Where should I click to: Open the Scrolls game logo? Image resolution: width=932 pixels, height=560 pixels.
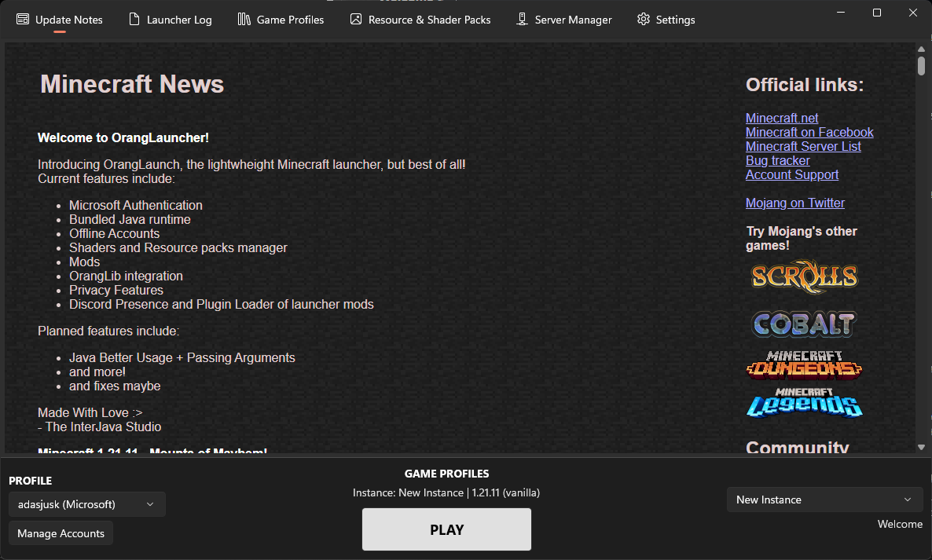pos(804,276)
